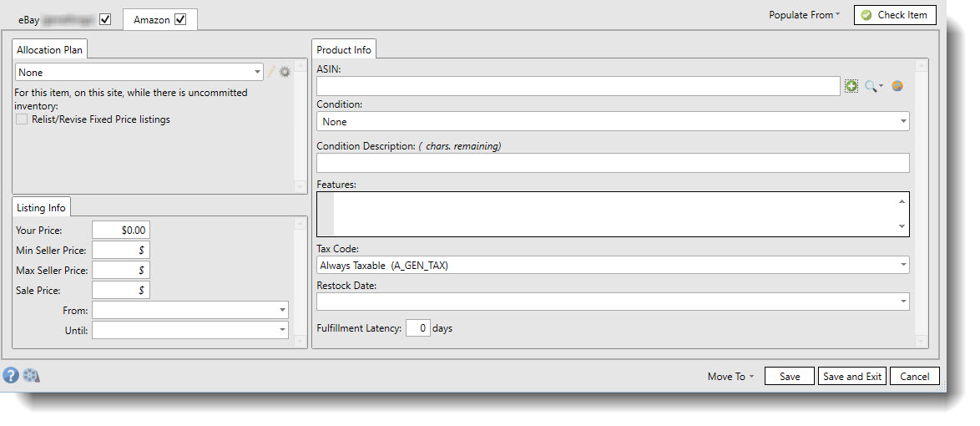Screen dimensions: 980x426
Task: Open the Move To menu
Action: click(730, 377)
